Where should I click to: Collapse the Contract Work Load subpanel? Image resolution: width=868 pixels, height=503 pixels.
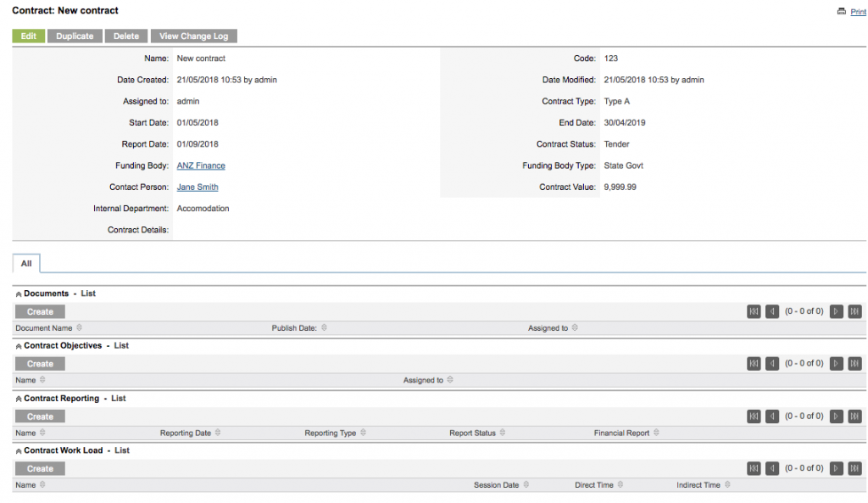pos(19,451)
